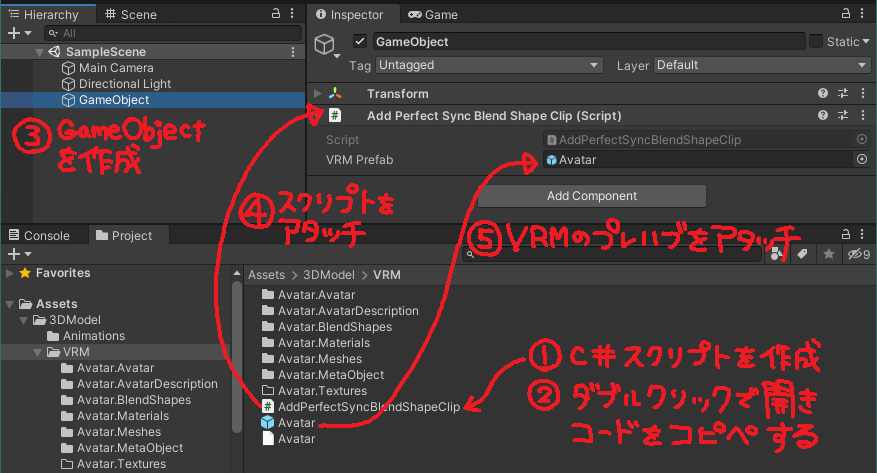The height and width of the screenshot is (473, 877).
Task: Toggle the GameObject active checkbox
Action: [x=361, y=42]
